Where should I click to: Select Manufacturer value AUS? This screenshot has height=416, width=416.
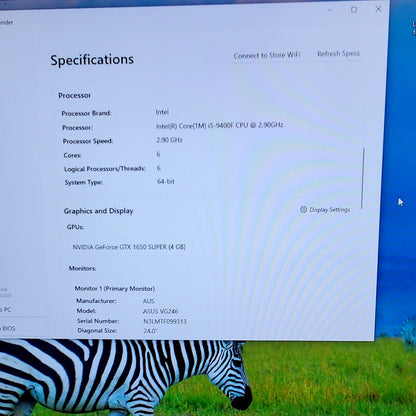(x=149, y=301)
